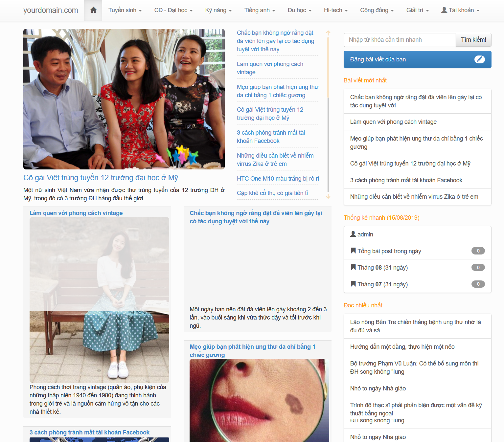The height and width of the screenshot is (442, 504).
Task: Expand the Tiếng anh menu
Action: [260, 10]
